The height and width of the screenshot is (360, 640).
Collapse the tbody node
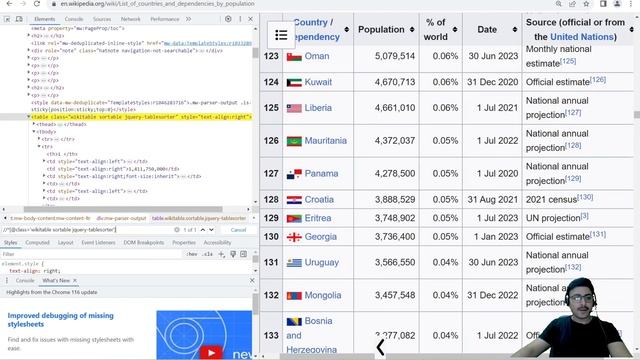pos(34,131)
